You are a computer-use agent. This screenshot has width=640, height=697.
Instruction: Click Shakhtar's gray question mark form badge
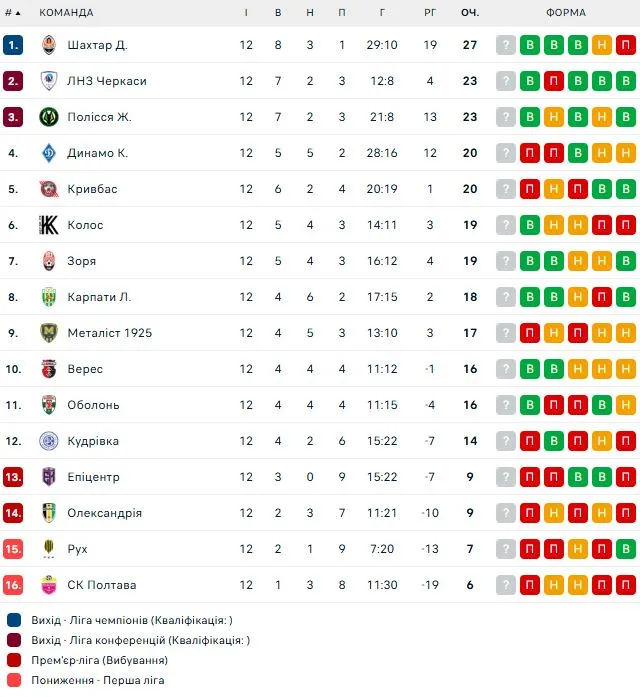click(506, 45)
